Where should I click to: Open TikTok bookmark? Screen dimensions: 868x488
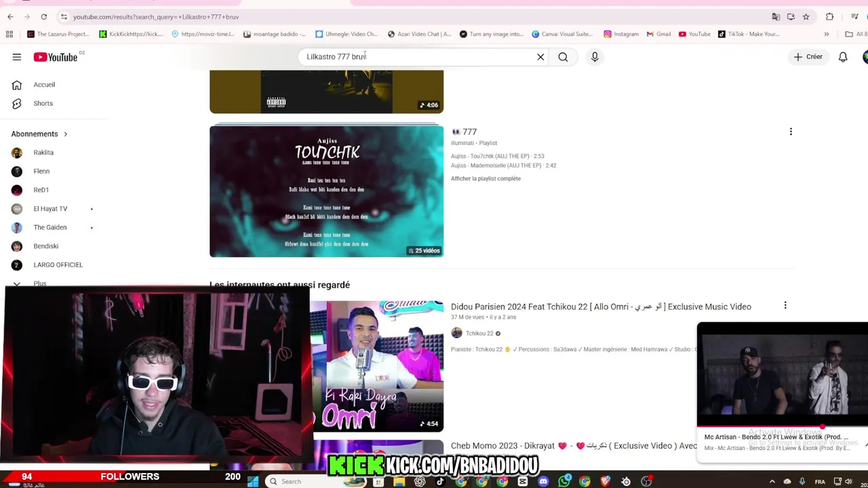tap(748, 34)
